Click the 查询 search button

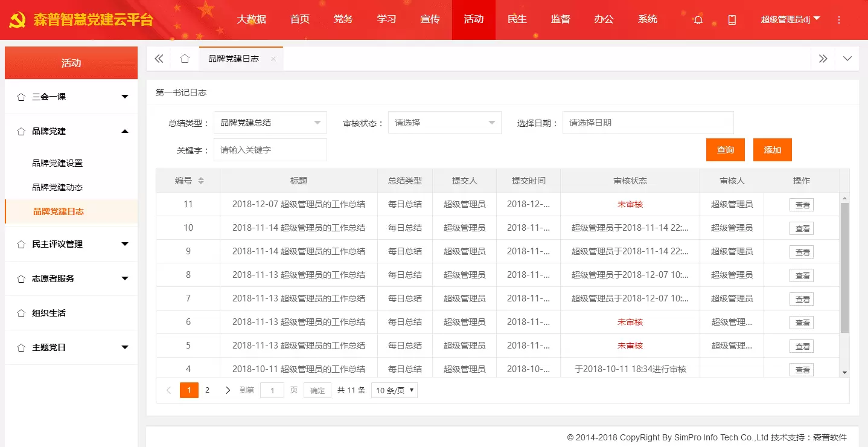pyautogui.click(x=725, y=150)
